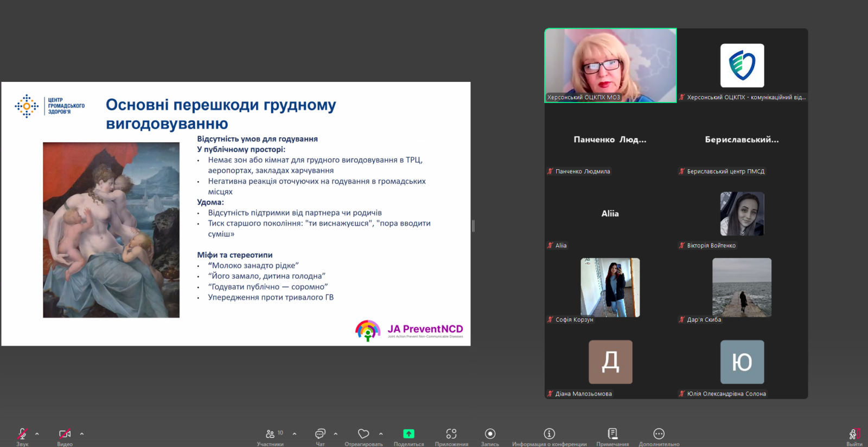Click the green Поделиться share screen icon
The height and width of the screenshot is (447, 868).
[x=409, y=434]
